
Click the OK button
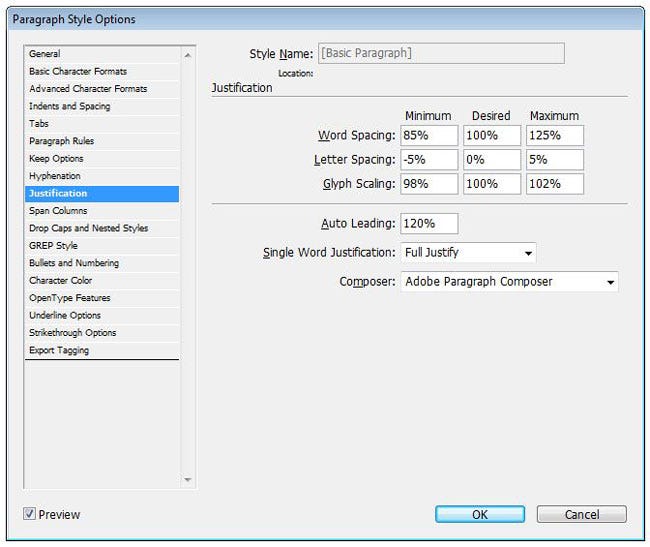(480, 514)
